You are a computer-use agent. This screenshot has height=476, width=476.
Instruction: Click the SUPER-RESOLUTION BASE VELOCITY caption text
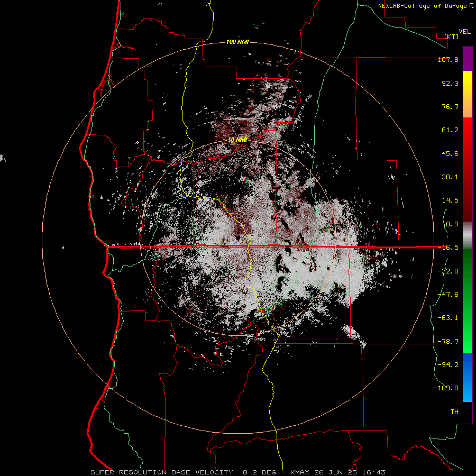pyautogui.click(x=162, y=472)
